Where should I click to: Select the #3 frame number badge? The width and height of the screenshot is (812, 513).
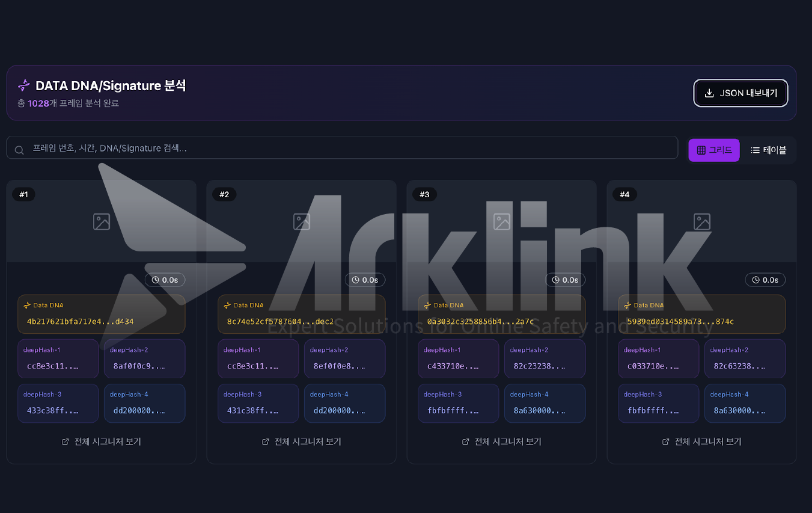point(424,194)
